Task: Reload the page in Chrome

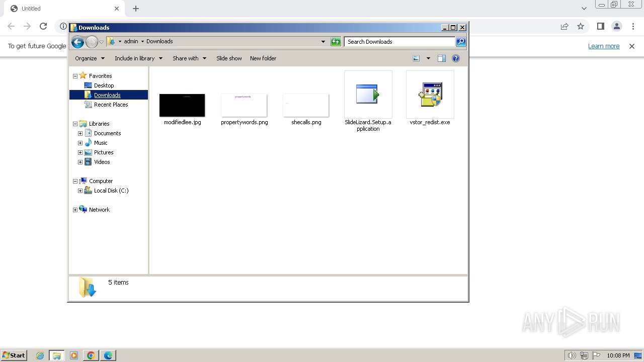Action: 43,26
